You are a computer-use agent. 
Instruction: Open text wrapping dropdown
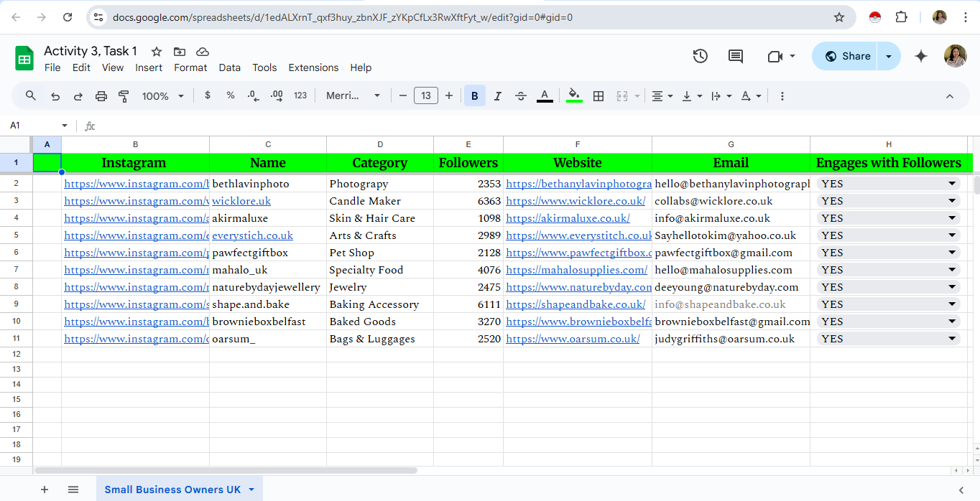tap(721, 95)
